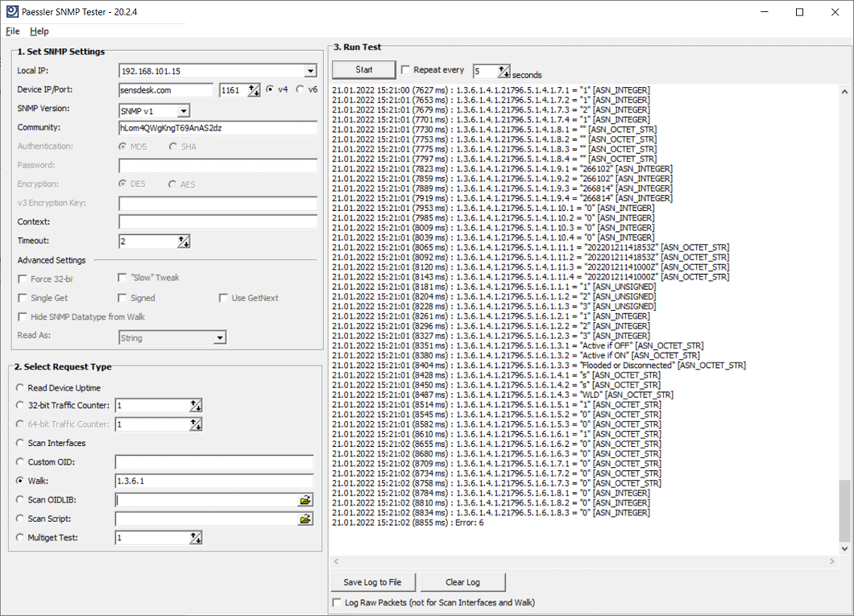Image resolution: width=854 pixels, height=616 pixels.
Task: Click the Scan Script path field
Action: point(207,519)
